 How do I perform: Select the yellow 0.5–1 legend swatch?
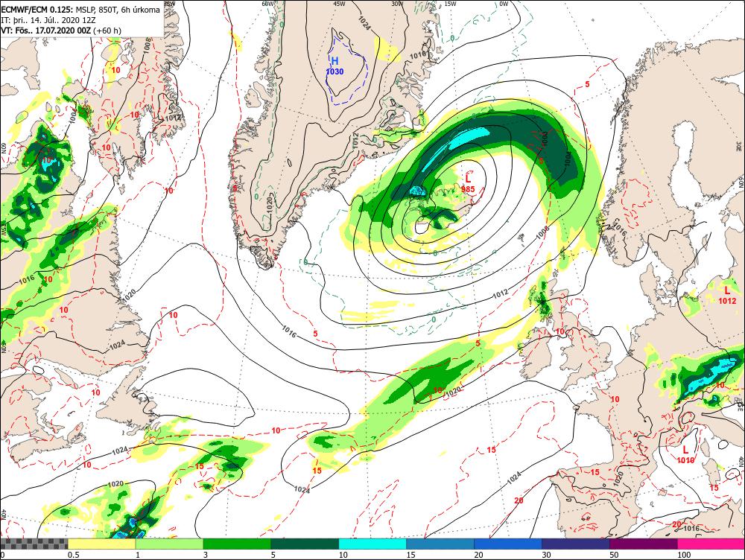click(x=101, y=544)
